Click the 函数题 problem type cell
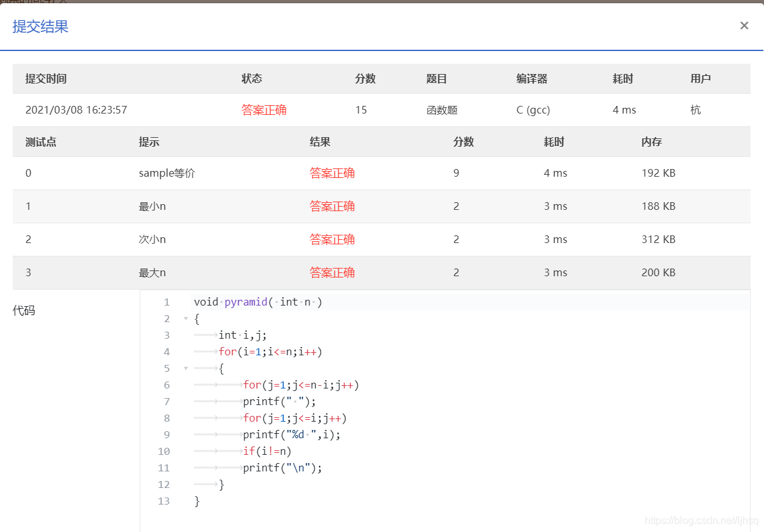Screen dimensions: 764x532 tap(442, 110)
